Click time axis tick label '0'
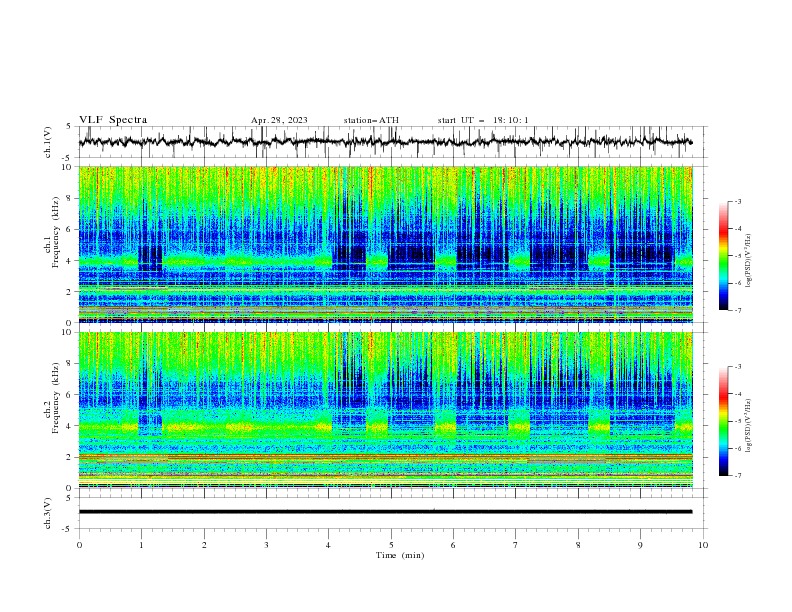The image size is (792, 612). pos(79,545)
